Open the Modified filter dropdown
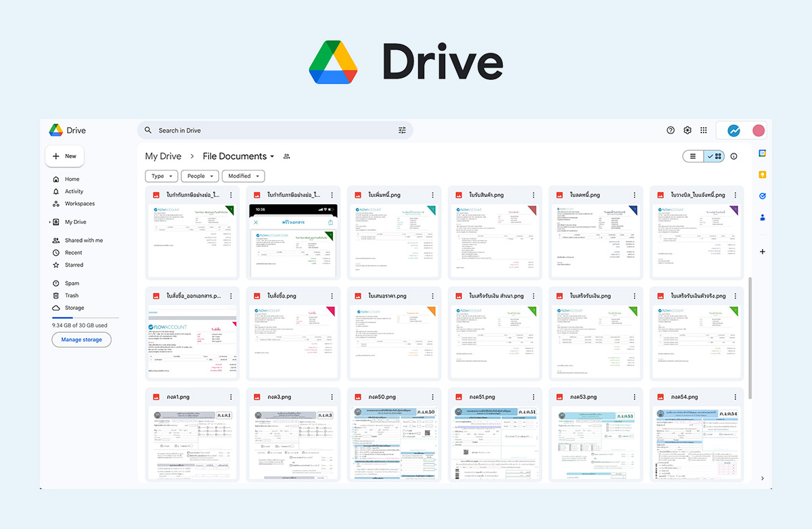Screen dimensions: 812x529 coord(243,176)
